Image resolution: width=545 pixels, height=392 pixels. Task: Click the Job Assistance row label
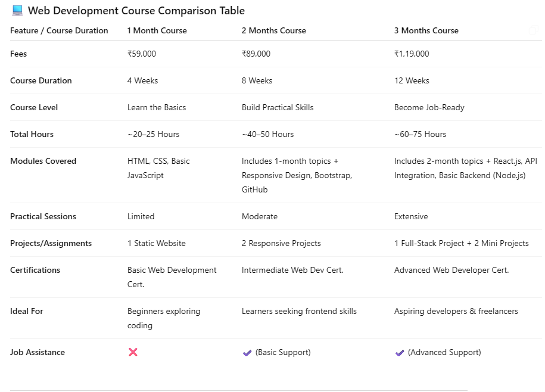(37, 352)
